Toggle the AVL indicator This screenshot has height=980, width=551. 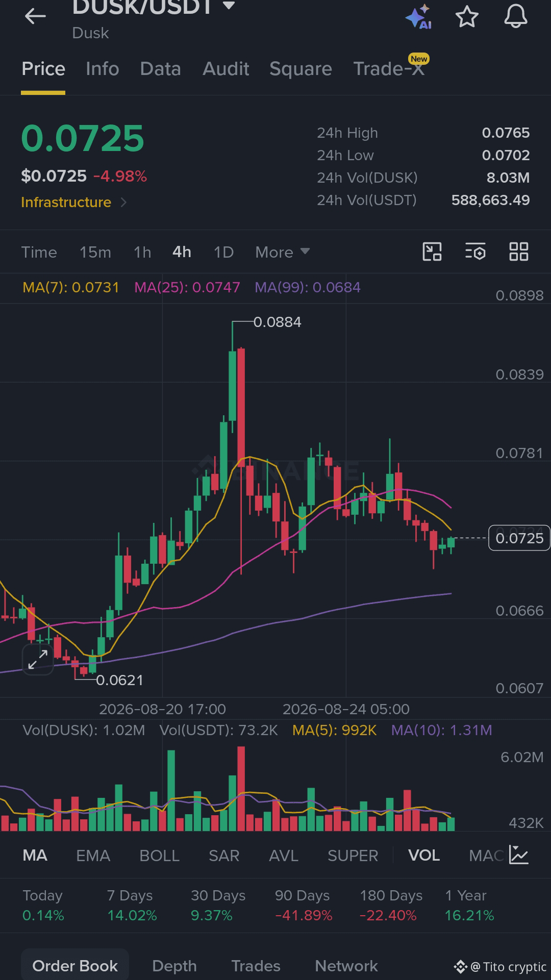(x=284, y=856)
